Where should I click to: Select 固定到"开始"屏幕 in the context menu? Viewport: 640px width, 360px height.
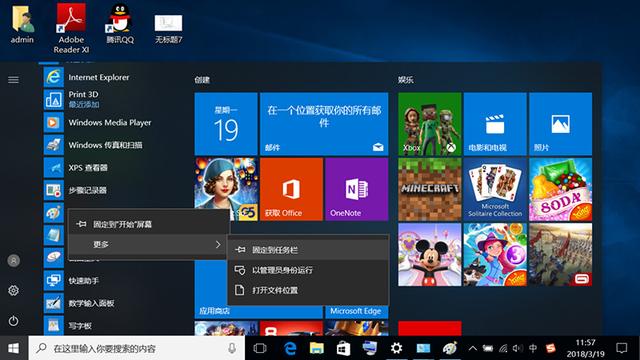click(148, 224)
